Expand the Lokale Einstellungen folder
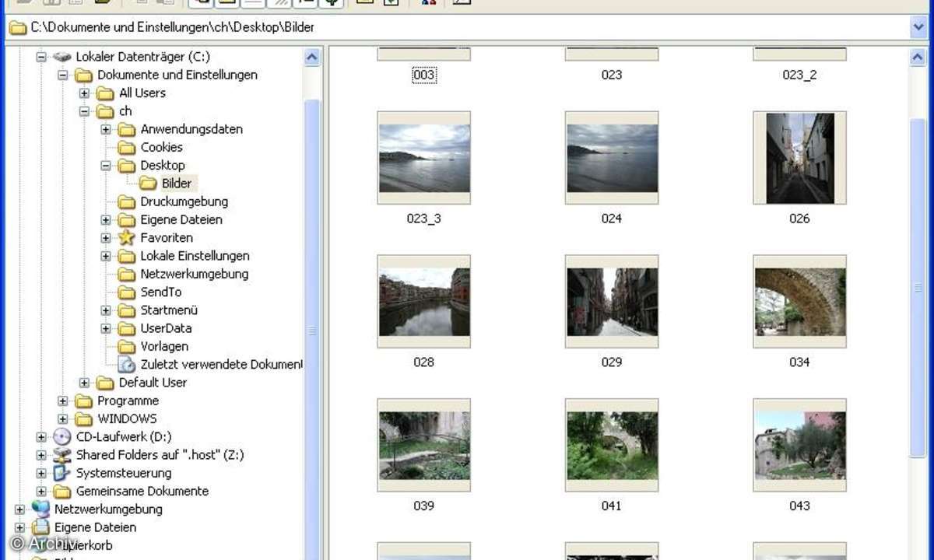 [x=107, y=256]
